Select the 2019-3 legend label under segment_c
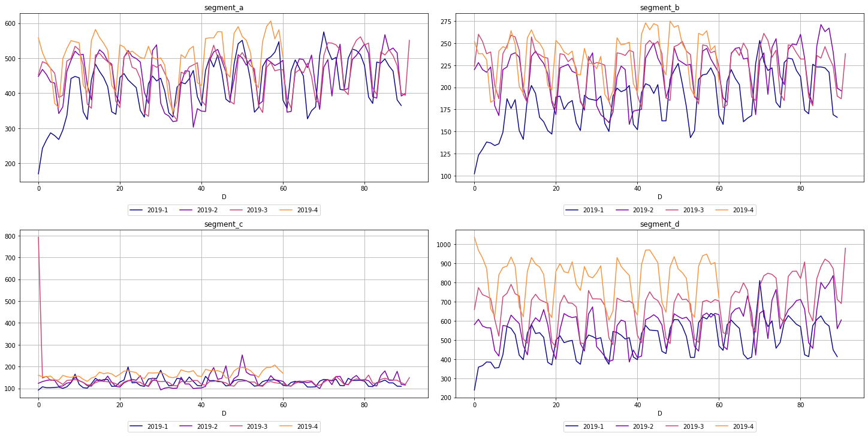The width and height of the screenshot is (868, 436). point(258,426)
